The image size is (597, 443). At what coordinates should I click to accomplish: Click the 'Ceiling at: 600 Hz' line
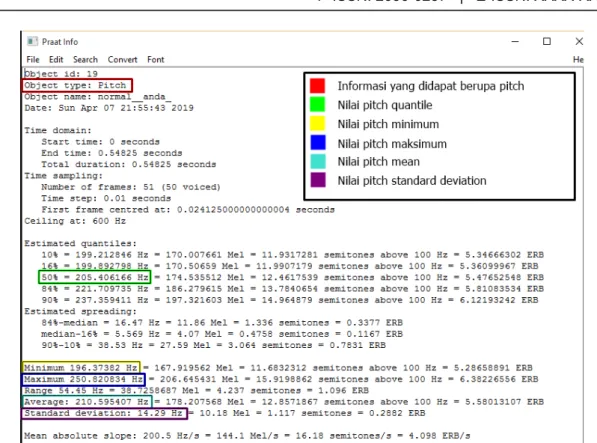75,221
